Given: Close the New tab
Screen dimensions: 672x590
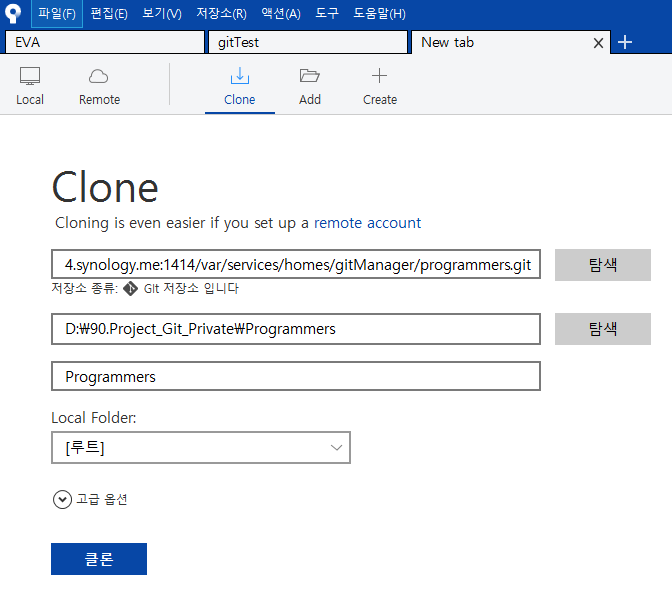Looking at the screenshot, I should (x=599, y=43).
